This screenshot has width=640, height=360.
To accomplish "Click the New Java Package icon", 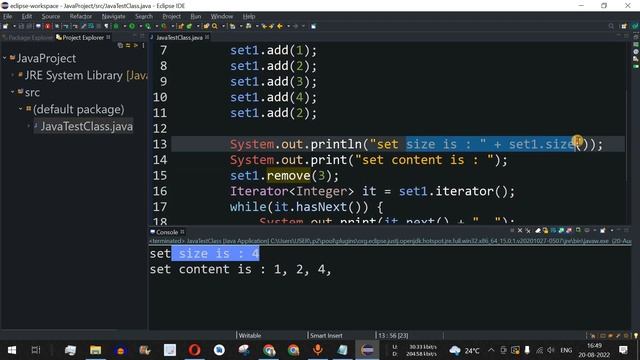I will (181, 26).
